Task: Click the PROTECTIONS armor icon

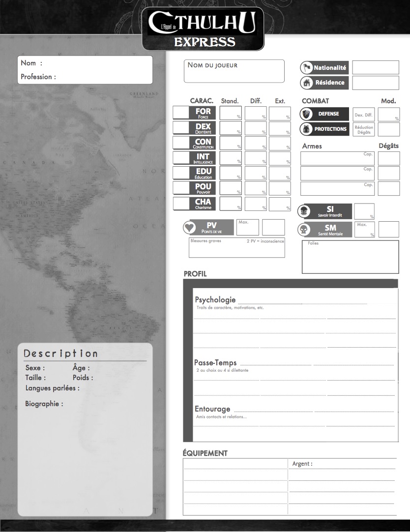Action: tap(306, 129)
